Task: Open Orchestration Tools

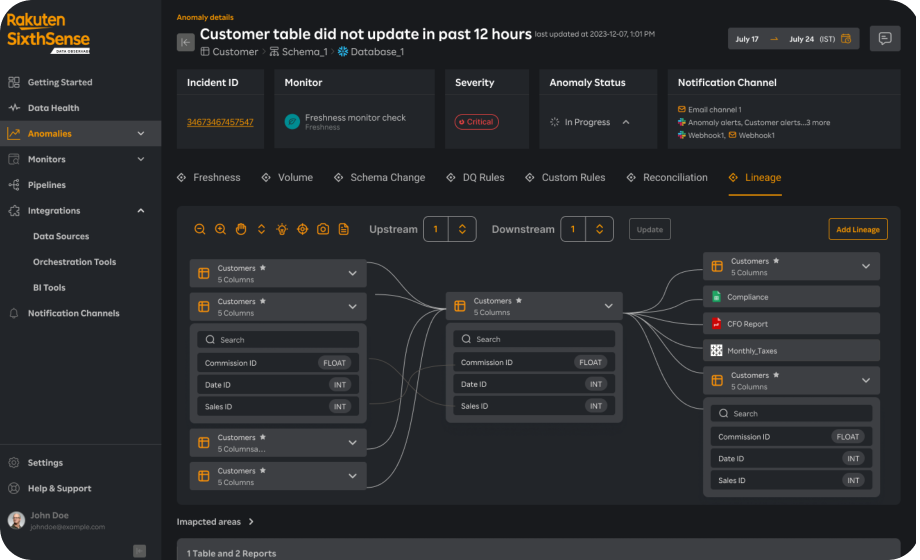Action: coord(75,262)
